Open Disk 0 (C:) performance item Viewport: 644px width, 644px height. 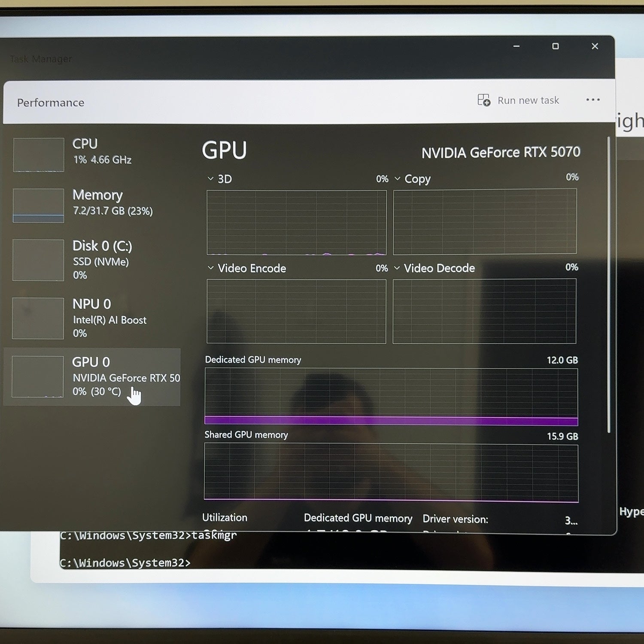(x=92, y=260)
